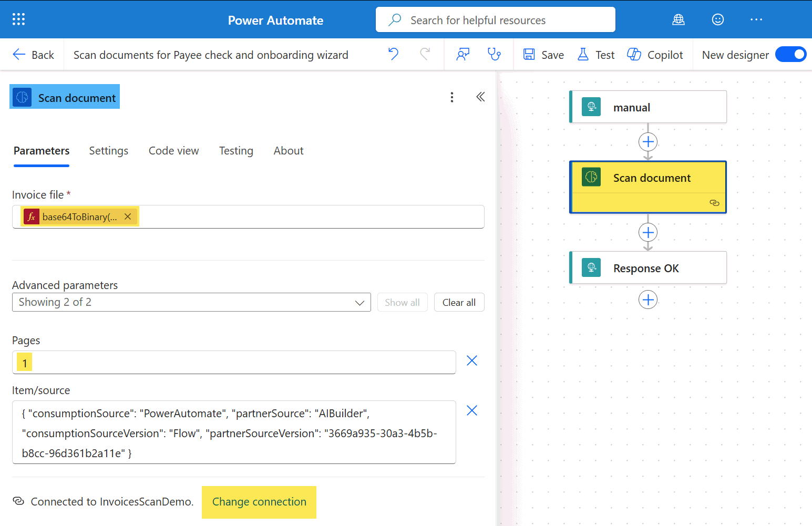Remove the Item/source parameter
Screen dimensions: 812x526
tap(472, 410)
